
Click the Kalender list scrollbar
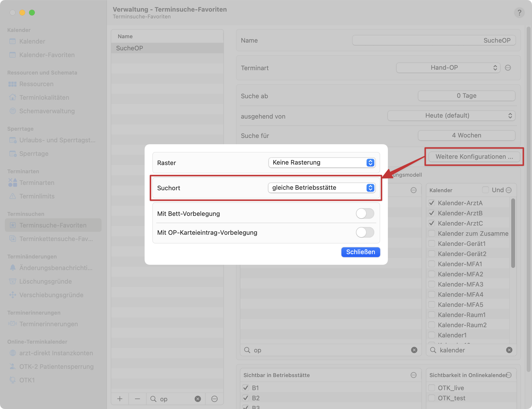[x=513, y=233]
